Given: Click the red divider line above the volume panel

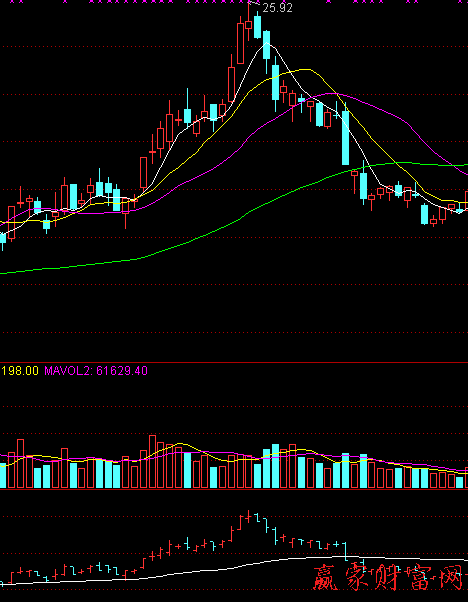Looking at the screenshot, I should [234, 362].
